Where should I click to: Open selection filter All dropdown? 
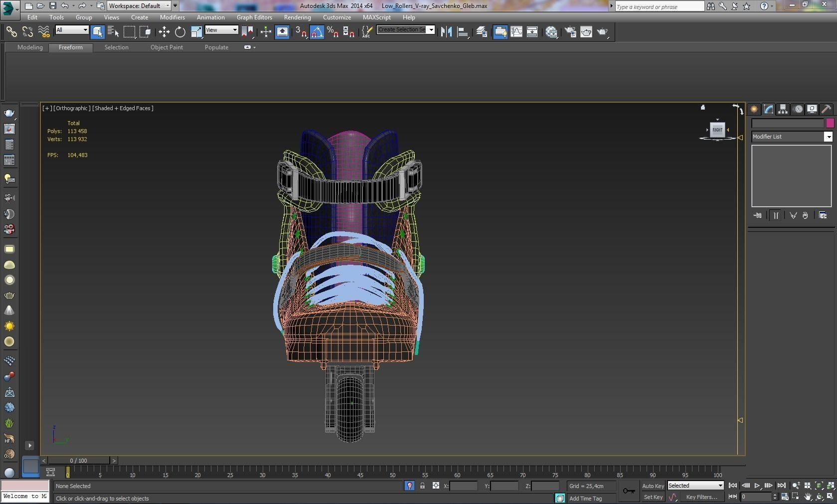click(72, 30)
